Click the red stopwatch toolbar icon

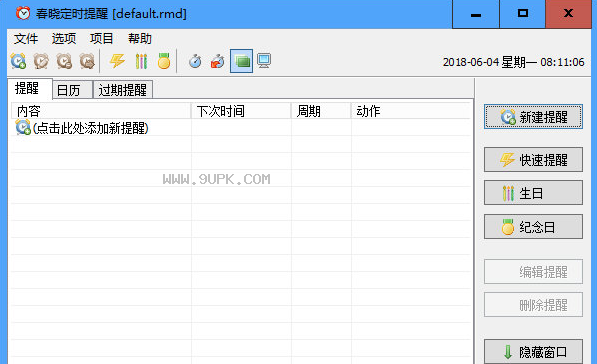[x=218, y=61]
